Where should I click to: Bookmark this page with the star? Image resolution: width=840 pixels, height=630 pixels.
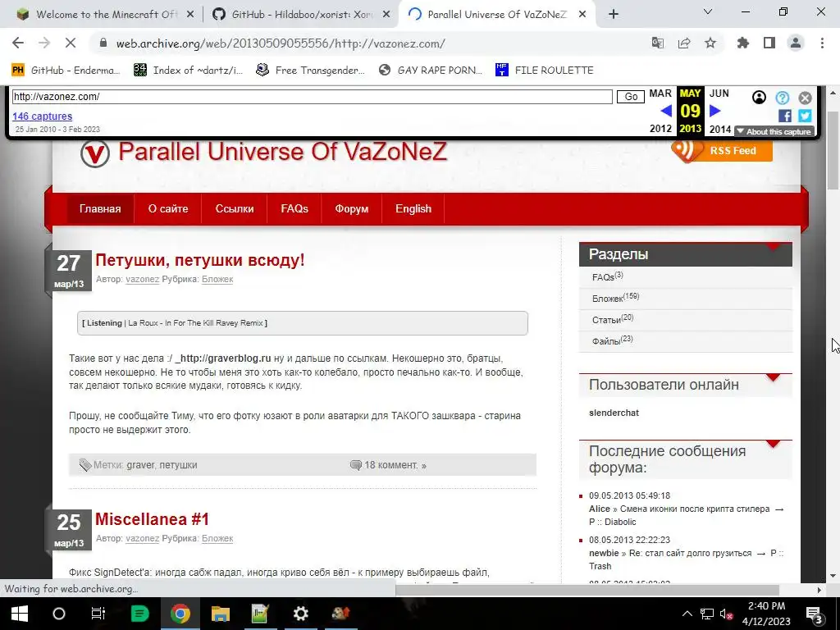pos(710,43)
